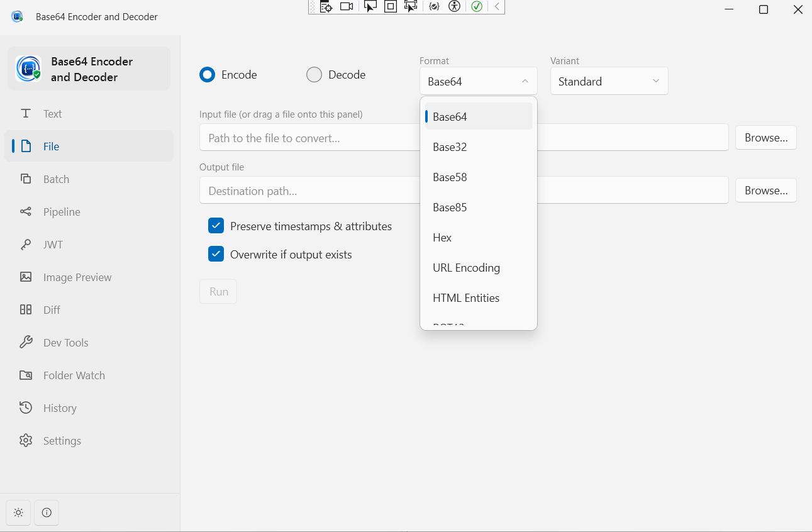812x532 pixels.
Task: Activate the select element pointer tool
Action: pos(370,6)
